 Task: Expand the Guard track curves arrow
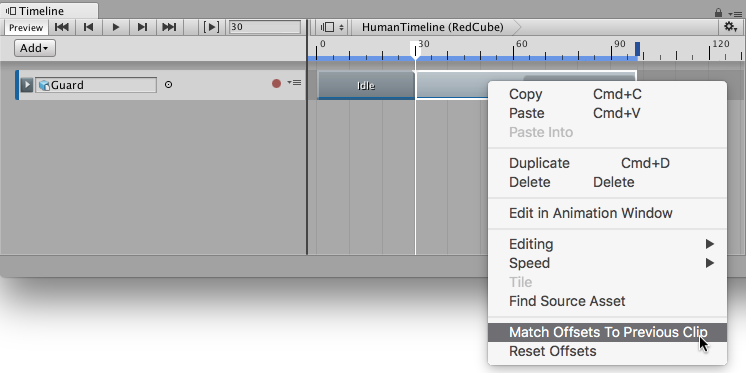pos(27,85)
